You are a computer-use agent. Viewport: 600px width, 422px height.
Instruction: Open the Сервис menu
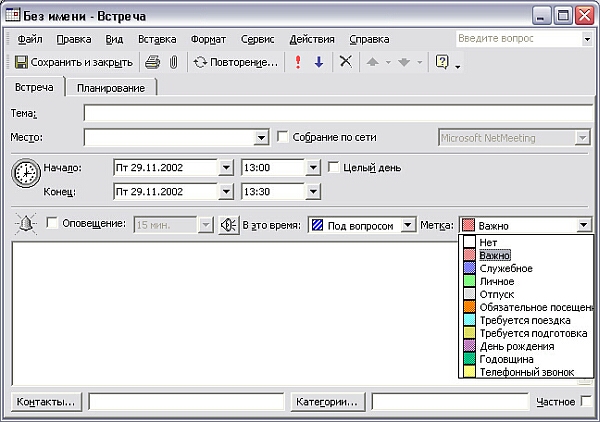pyautogui.click(x=258, y=39)
